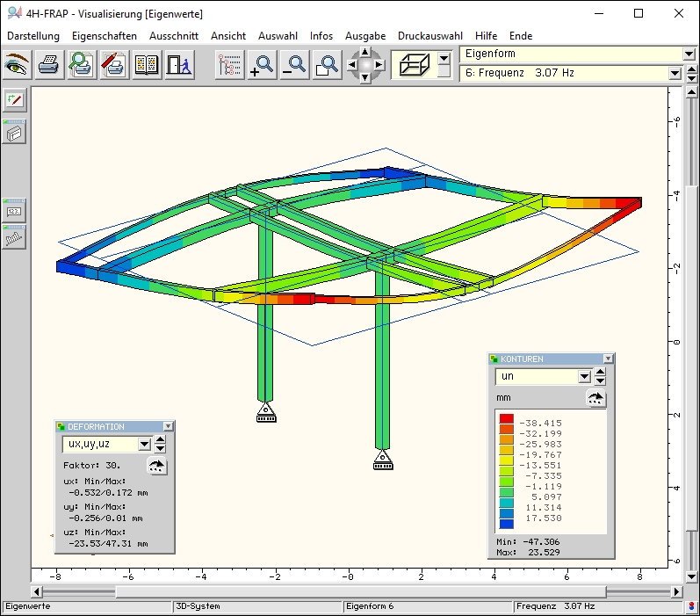The width and height of the screenshot is (700, 616).
Task: Click the exit door icon
Action: click(178, 64)
